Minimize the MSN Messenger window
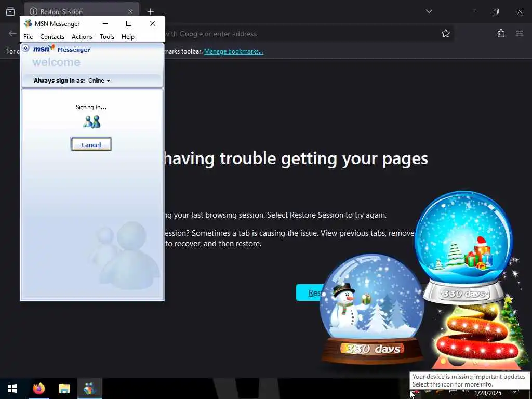Viewport: 532px width, 399px height. pyautogui.click(x=105, y=23)
